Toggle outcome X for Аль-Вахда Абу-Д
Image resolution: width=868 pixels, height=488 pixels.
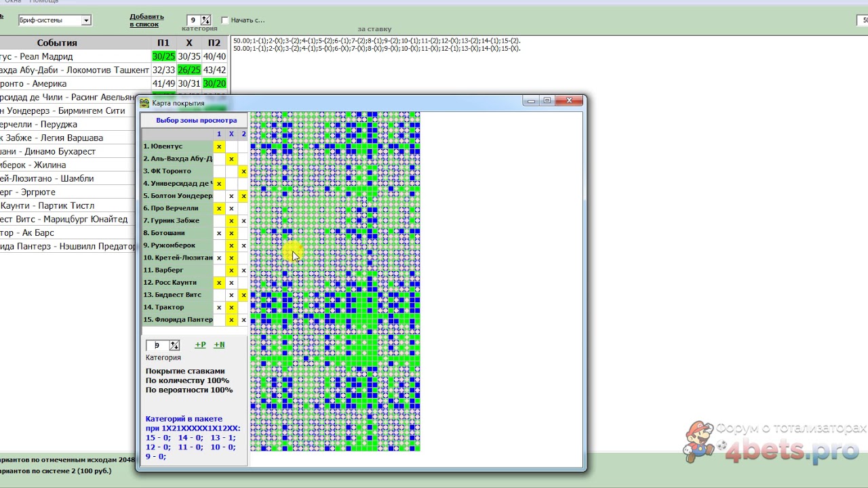[231, 159]
